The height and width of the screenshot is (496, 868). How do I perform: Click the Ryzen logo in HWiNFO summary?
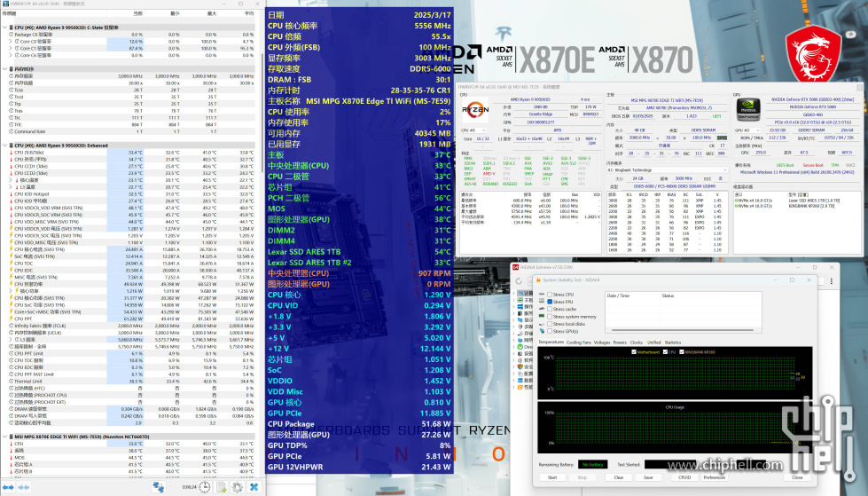[475, 110]
